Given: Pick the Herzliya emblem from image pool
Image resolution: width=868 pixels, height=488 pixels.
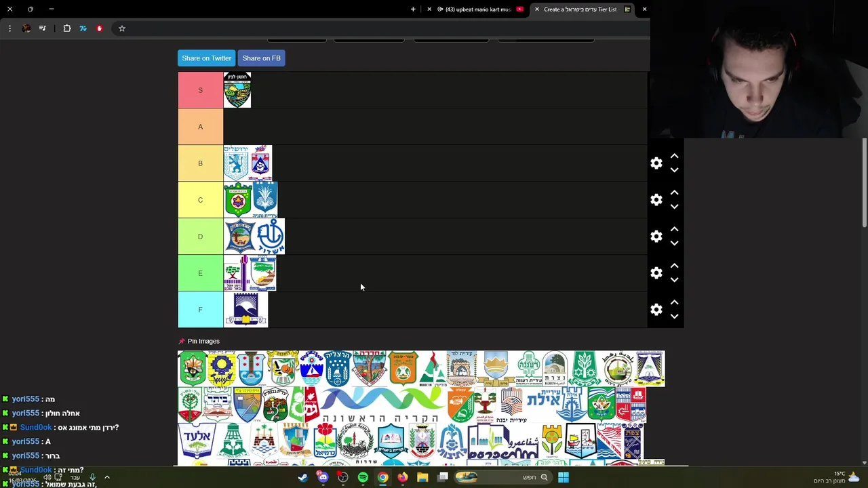Looking at the screenshot, I should coord(338,369).
